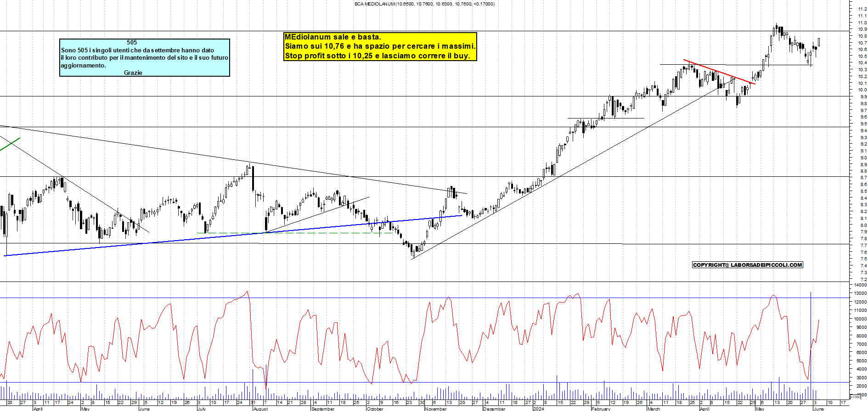868x411 pixels.
Task: Click the 'July' month label
Action: (x=202, y=409)
